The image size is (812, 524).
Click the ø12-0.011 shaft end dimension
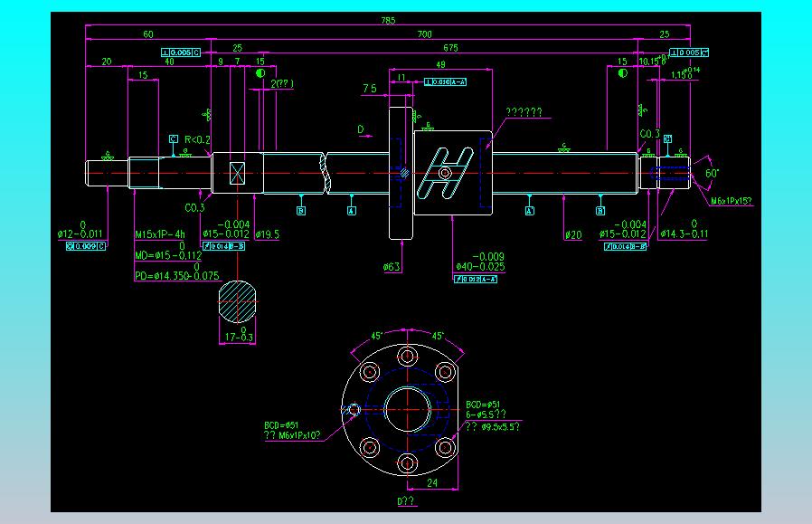click(80, 233)
